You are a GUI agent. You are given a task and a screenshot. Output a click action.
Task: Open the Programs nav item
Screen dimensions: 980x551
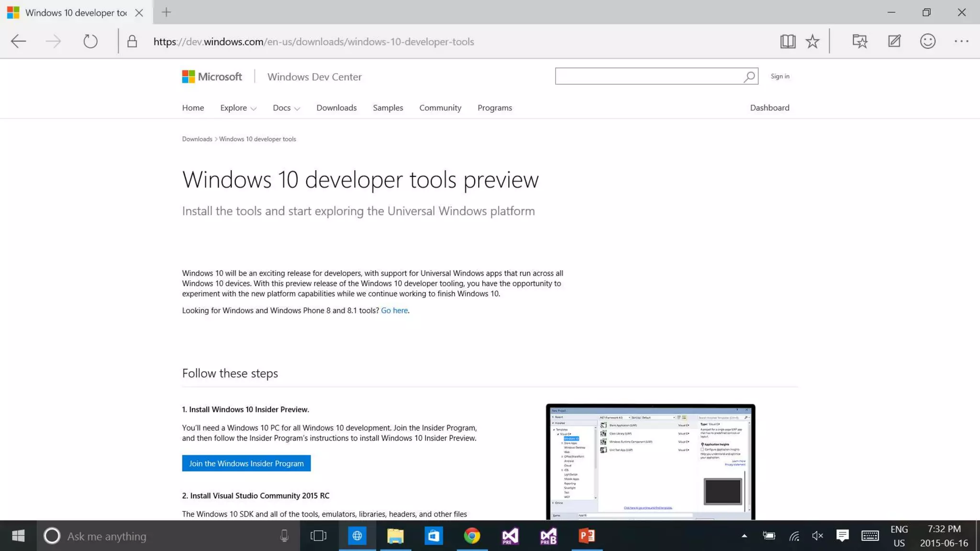495,108
